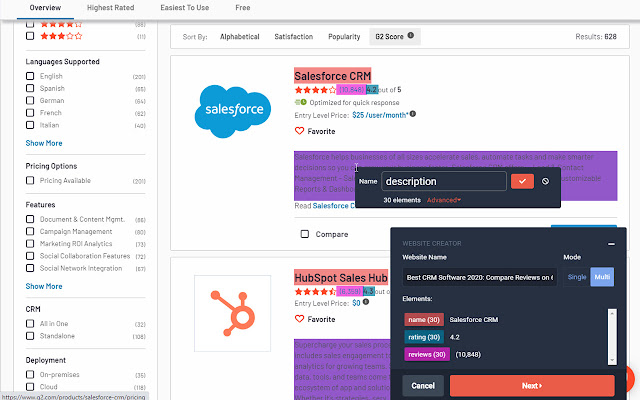Check Social Collaboration Features box

coord(30,256)
